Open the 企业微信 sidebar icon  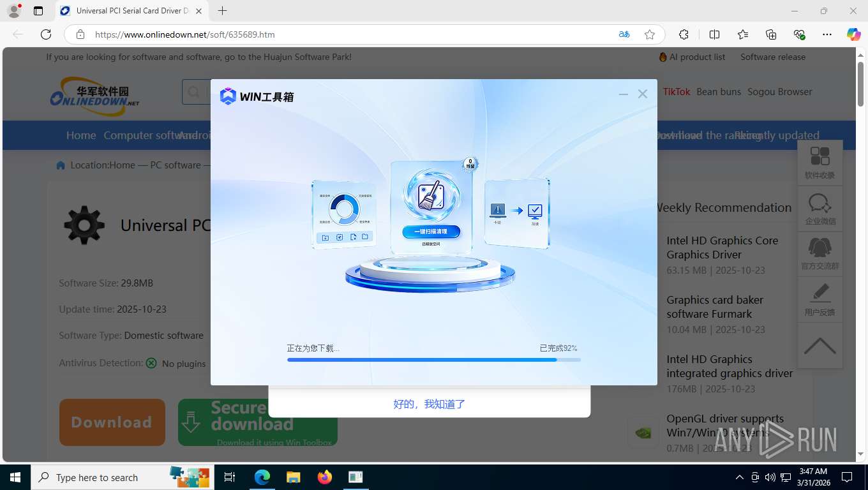(x=820, y=209)
